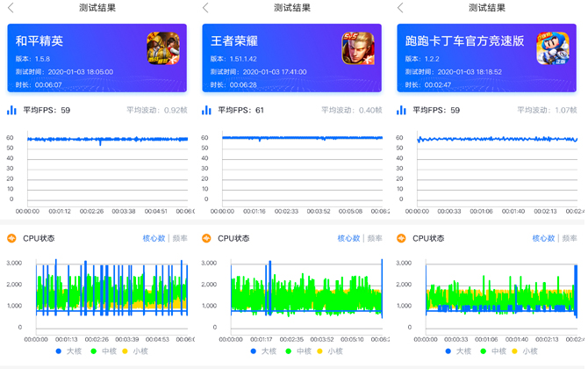The image size is (588, 369).
Task: Toggle 小核 legend in 王者荣耀 CPU chart
Action: point(330,351)
